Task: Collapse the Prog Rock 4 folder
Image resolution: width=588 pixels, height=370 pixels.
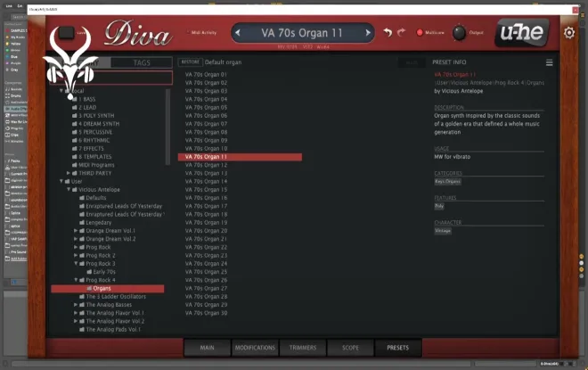Action: (x=76, y=280)
